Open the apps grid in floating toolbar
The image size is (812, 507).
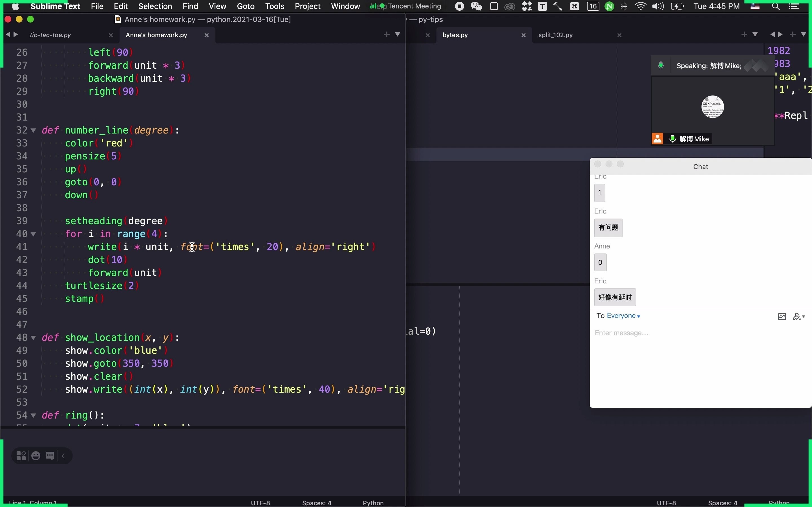(x=21, y=455)
